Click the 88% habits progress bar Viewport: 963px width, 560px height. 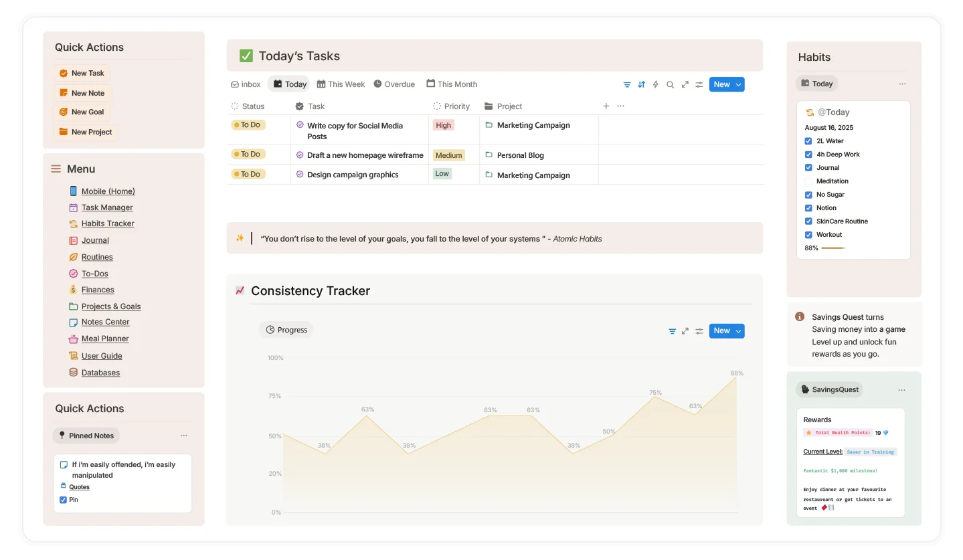[833, 248]
